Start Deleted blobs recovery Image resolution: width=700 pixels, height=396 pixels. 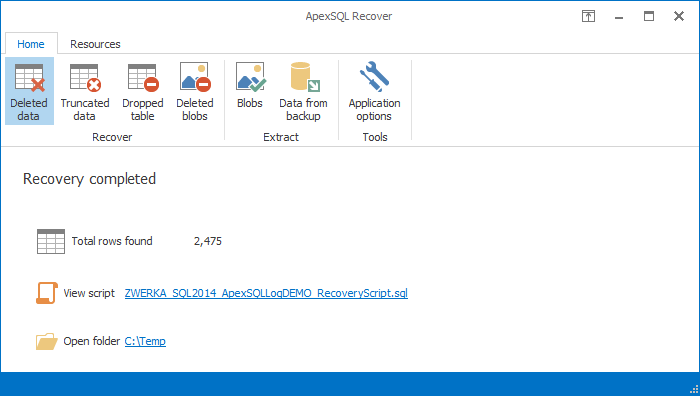(x=195, y=91)
